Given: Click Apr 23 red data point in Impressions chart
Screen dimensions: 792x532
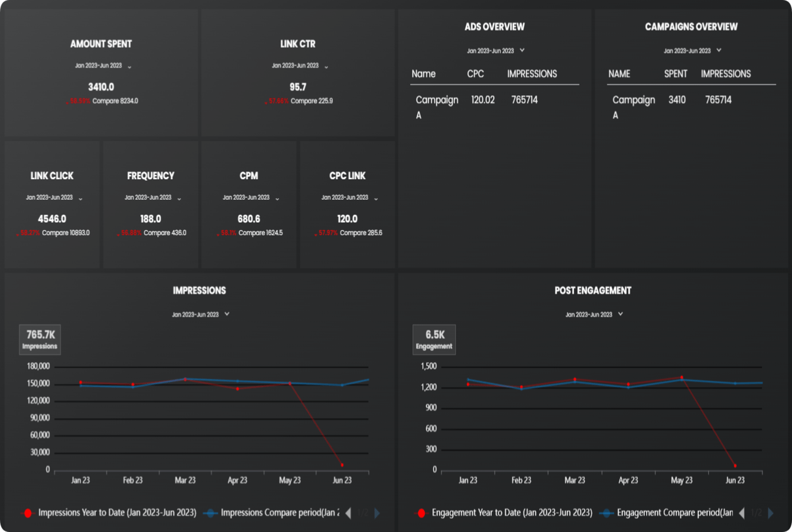Looking at the screenshot, I should coord(238,389).
